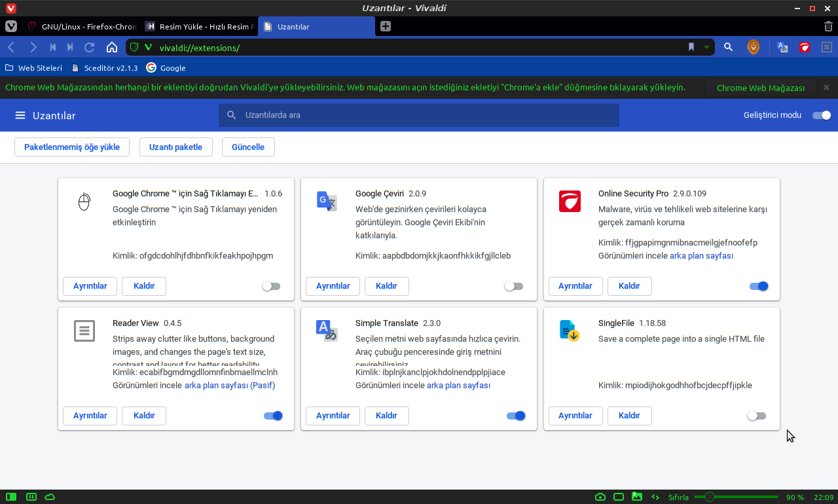
Task: Select the Uzantılar tab
Action: 317,27
